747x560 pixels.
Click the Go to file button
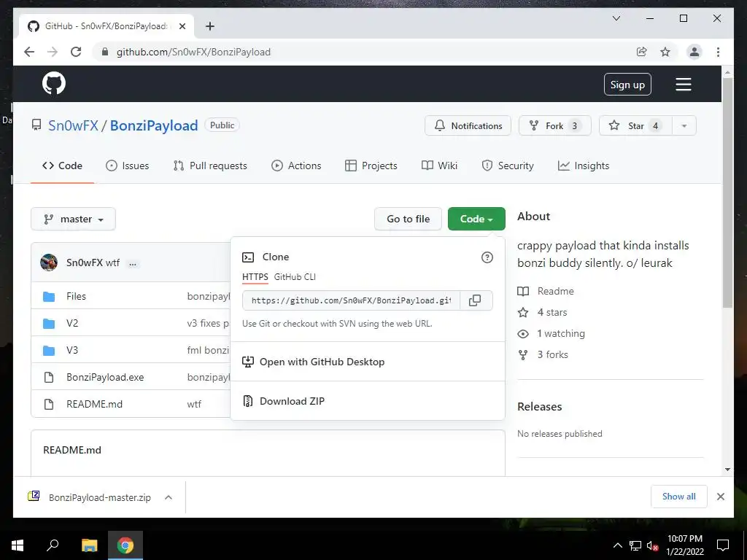click(x=408, y=219)
